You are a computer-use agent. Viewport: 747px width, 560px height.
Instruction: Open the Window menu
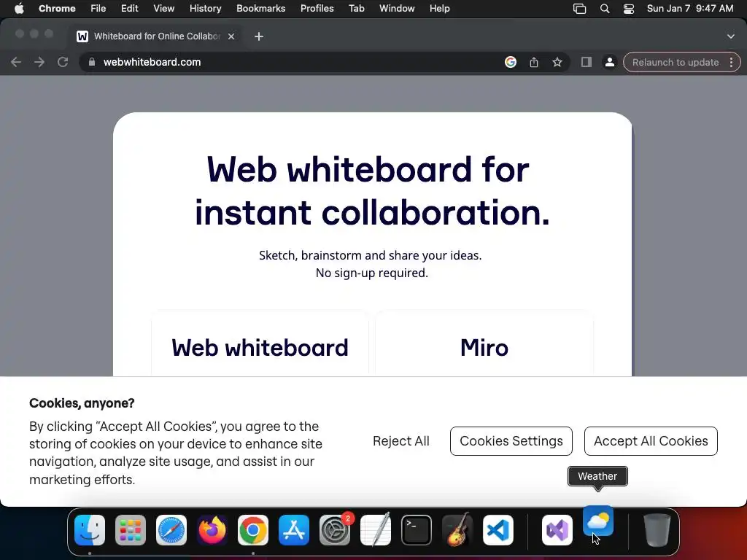tap(397, 8)
